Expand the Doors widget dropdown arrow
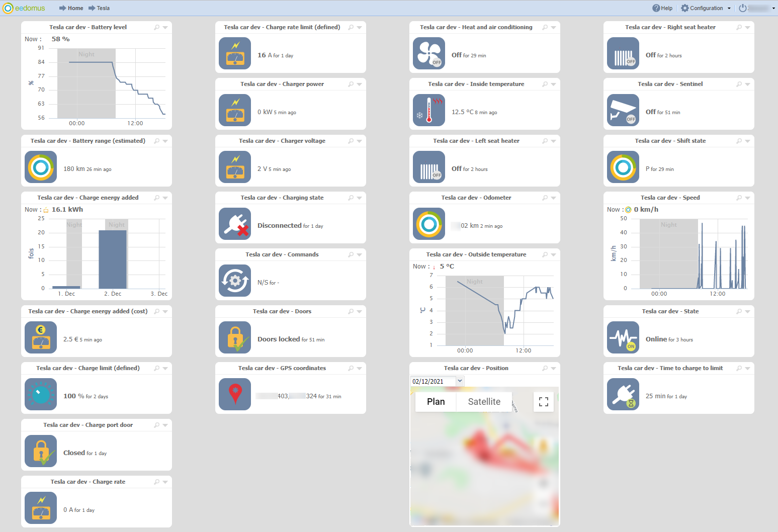The width and height of the screenshot is (778, 532). [359, 312]
